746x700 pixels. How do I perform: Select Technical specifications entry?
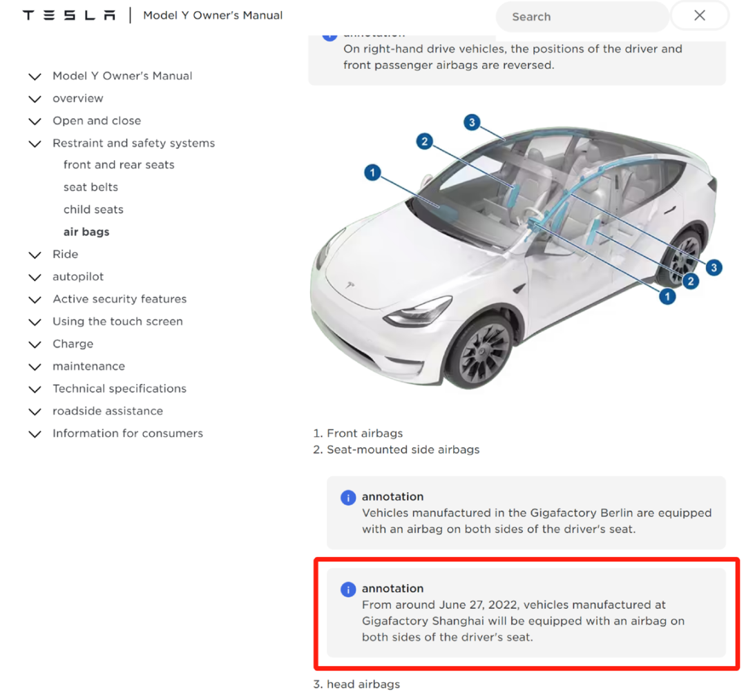point(119,388)
